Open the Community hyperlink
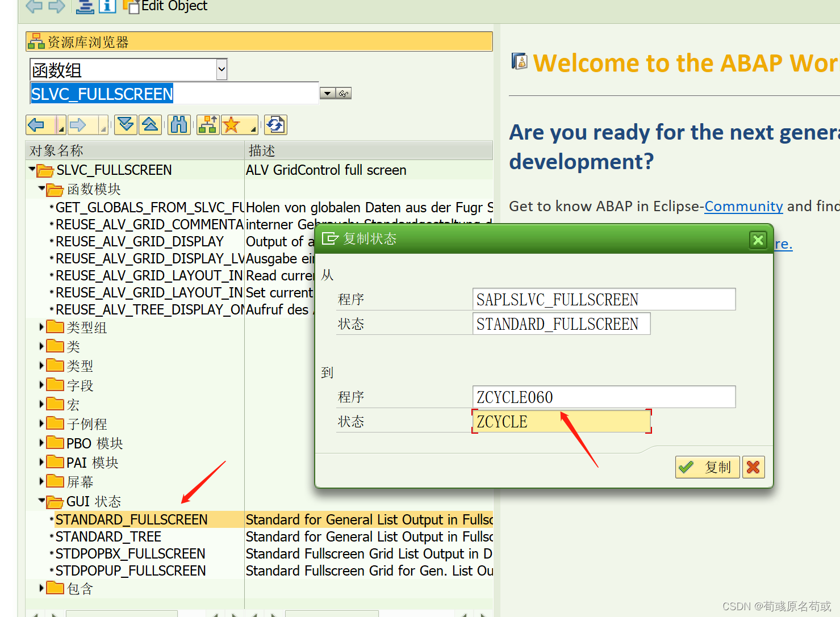Screen dimensions: 840x617 (743, 206)
